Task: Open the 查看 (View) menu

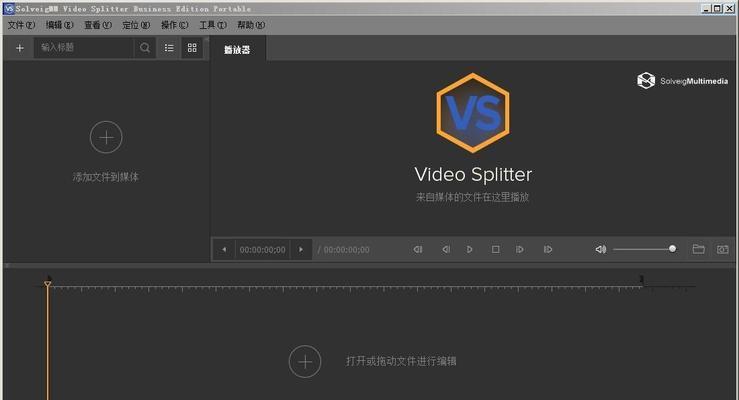Action: click(98, 25)
